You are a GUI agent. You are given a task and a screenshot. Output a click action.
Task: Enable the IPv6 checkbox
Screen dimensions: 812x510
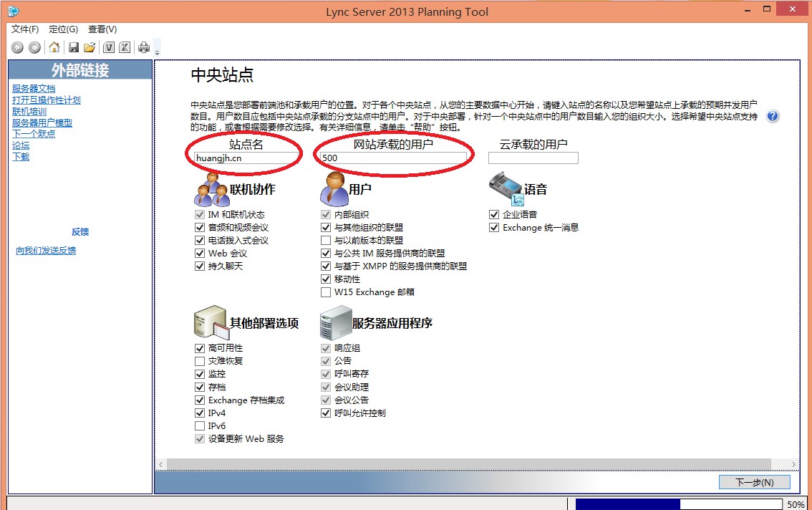coord(199,426)
